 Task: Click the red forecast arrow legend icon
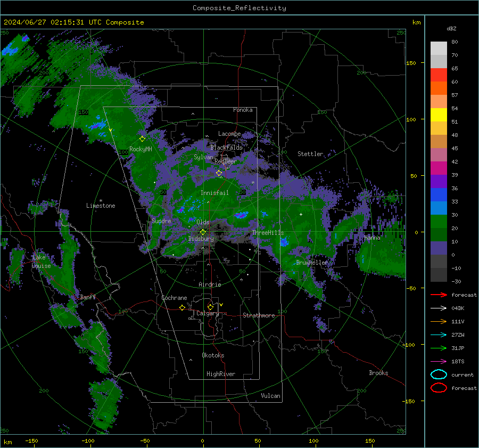tap(439, 295)
